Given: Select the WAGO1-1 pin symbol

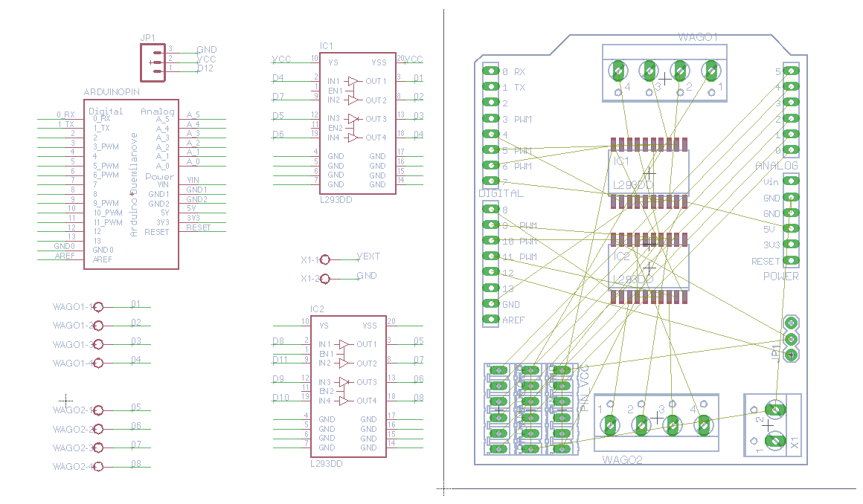Looking at the screenshot, I should 98,306.
